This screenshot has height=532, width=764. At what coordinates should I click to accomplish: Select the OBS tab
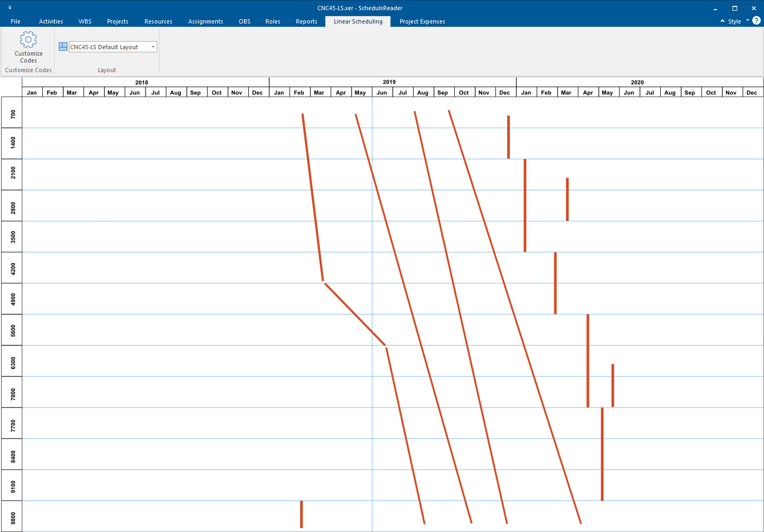[245, 21]
